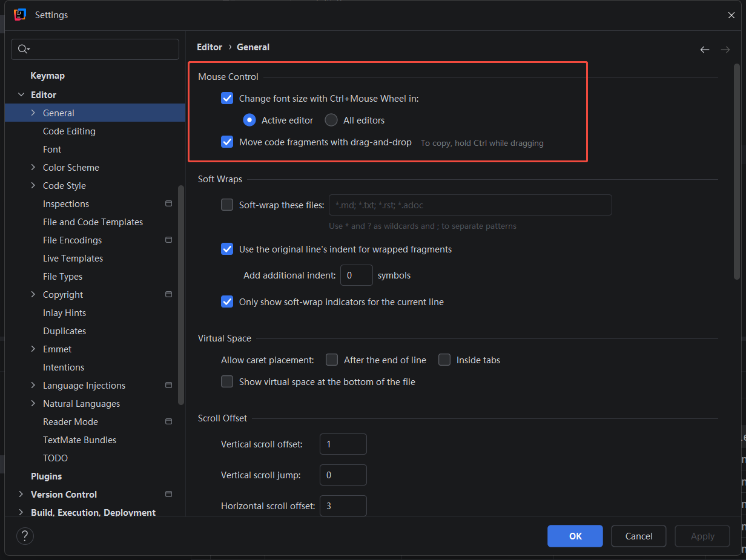Screen dimensions: 746x560
Task: Click the Apply button
Action: point(702,536)
